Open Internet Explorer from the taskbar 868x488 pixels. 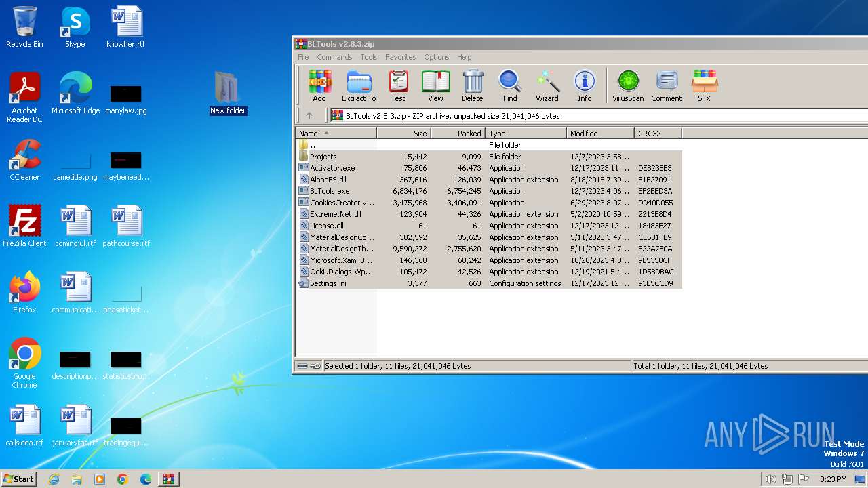pyautogui.click(x=54, y=479)
